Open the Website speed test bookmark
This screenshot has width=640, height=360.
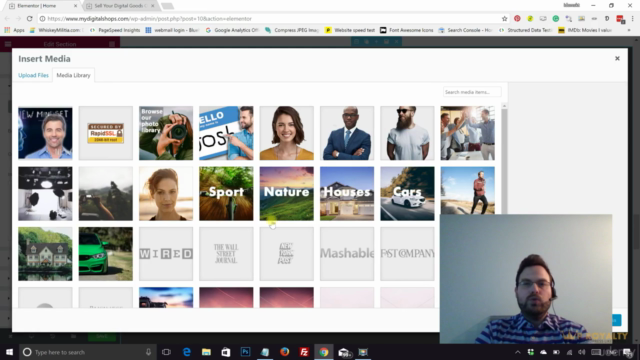350,30
